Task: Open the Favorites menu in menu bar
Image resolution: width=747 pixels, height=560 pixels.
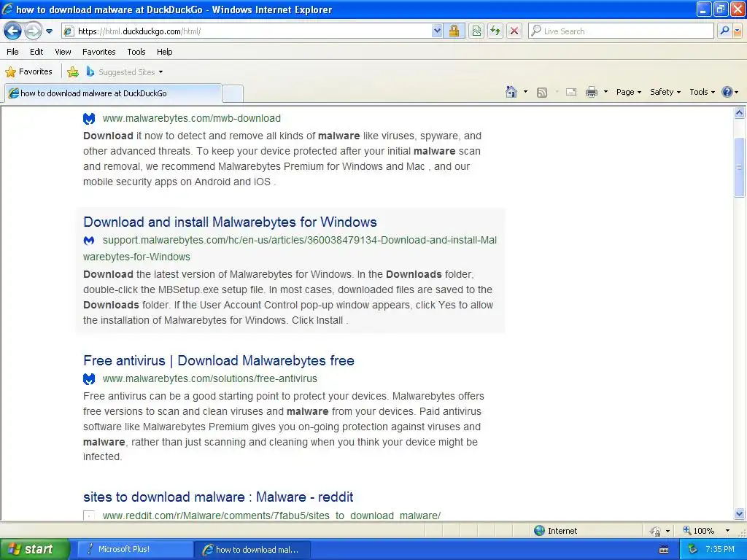Action: [x=99, y=52]
